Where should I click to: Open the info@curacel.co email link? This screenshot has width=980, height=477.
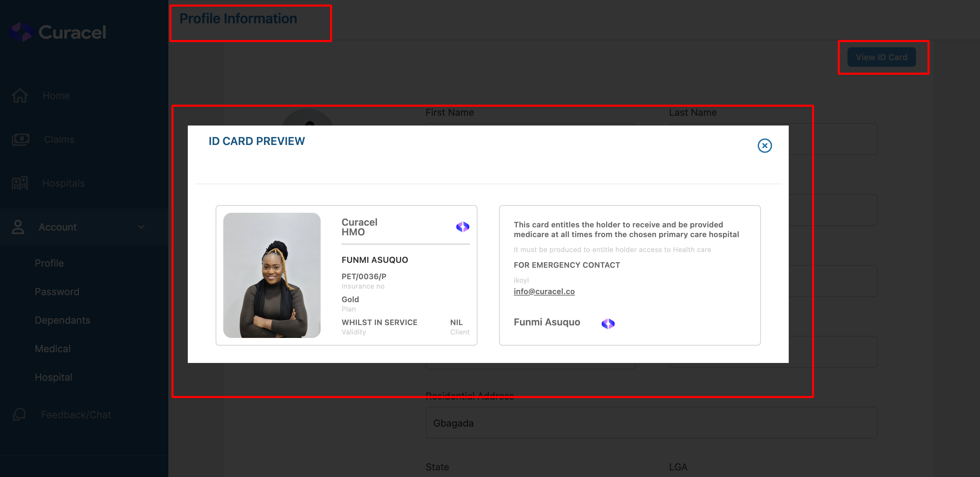coord(544,291)
